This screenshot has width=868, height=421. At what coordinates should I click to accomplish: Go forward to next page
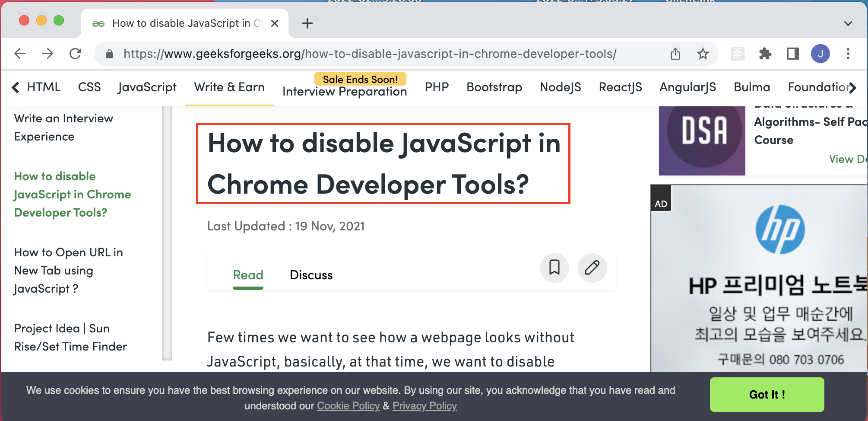48,54
